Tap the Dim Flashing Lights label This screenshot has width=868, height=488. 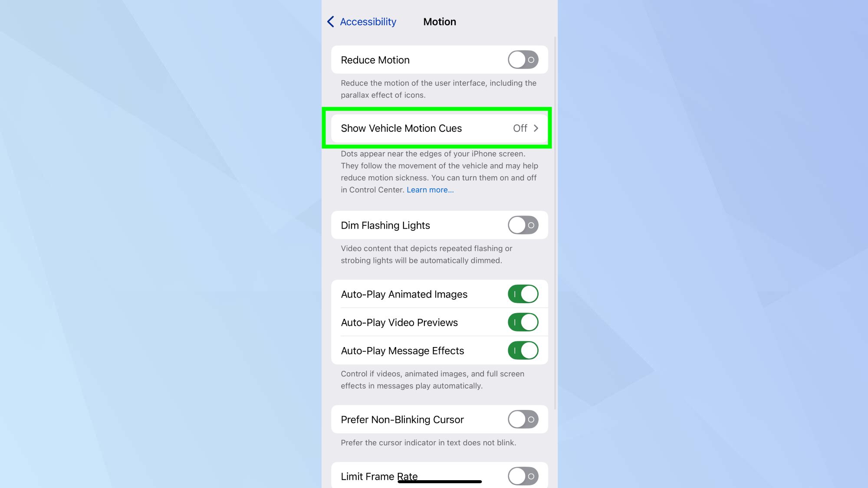click(385, 226)
